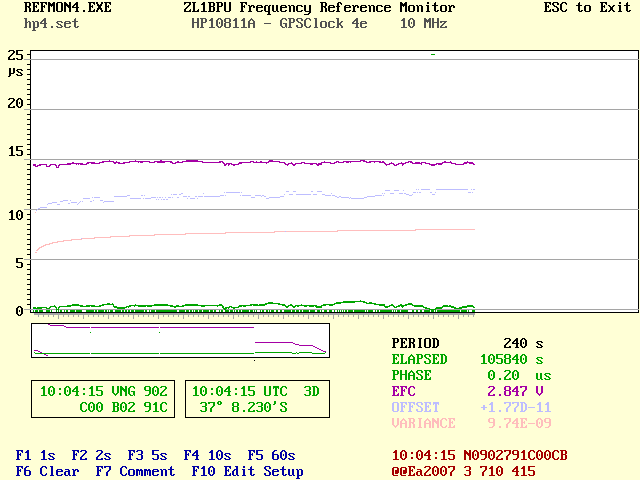Viewport: 640px width, 480px height.
Task: Click the small history overview graph
Action: point(180,340)
